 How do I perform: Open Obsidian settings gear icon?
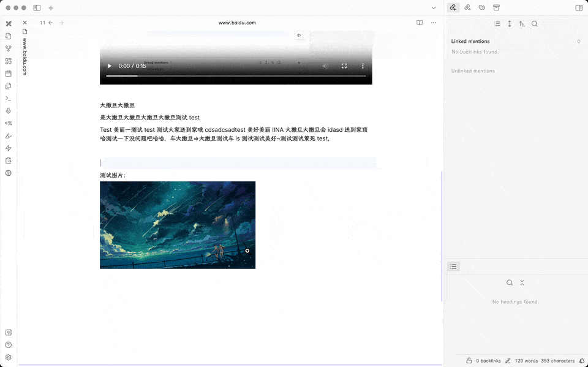pyautogui.click(x=9, y=357)
